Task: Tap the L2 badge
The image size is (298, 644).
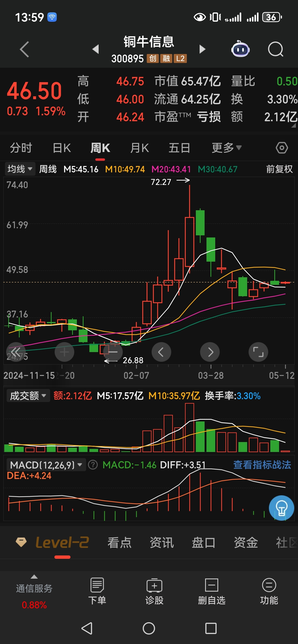Action: (x=180, y=58)
